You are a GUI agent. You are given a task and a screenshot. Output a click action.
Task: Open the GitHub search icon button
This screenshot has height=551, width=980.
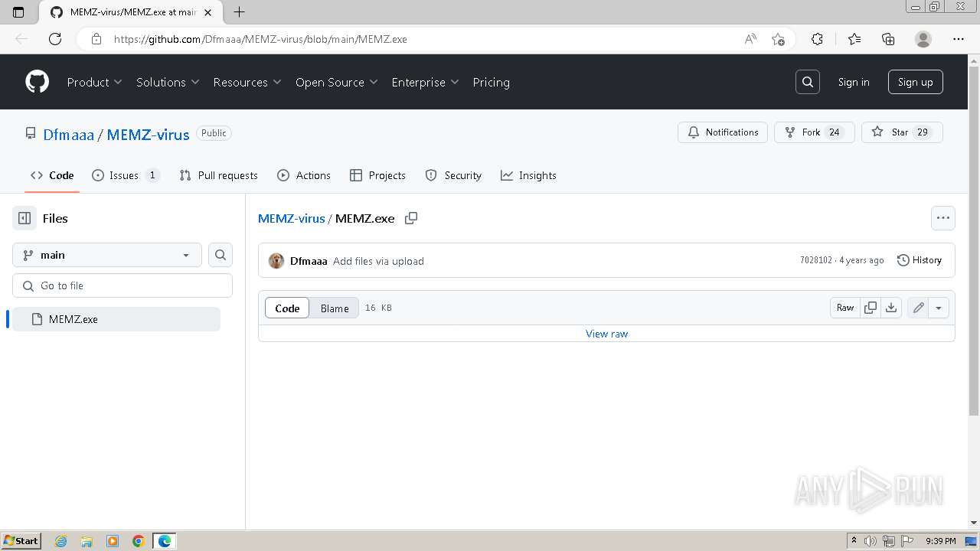tap(808, 82)
